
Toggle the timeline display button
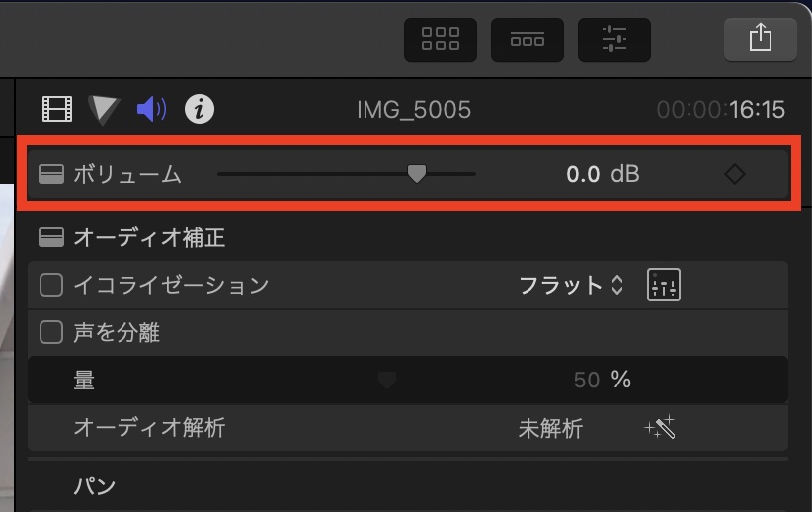coord(528,39)
